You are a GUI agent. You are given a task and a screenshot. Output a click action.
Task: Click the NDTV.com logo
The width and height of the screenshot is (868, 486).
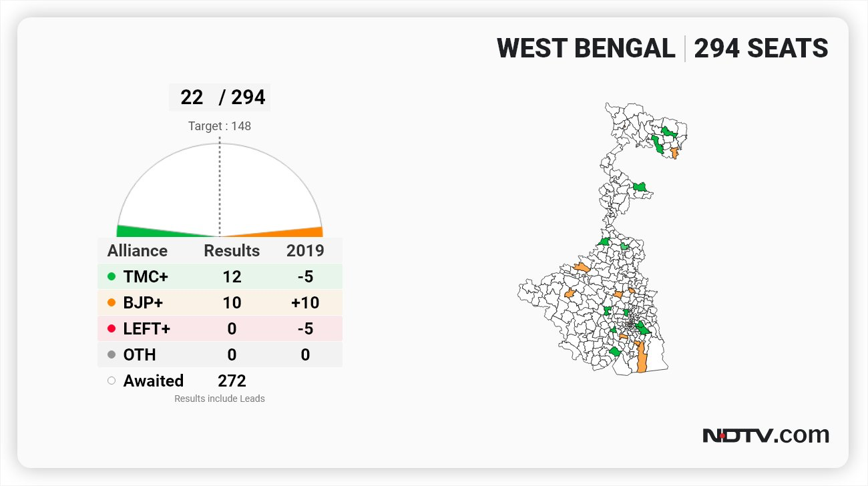766,435
